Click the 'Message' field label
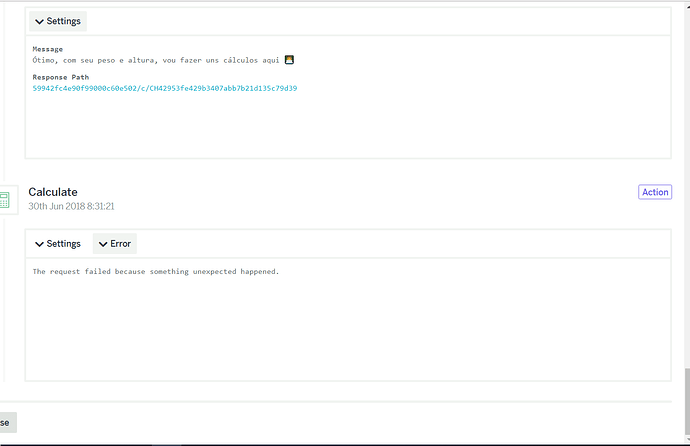The width and height of the screenshot is (690, 446). point(48,49)
